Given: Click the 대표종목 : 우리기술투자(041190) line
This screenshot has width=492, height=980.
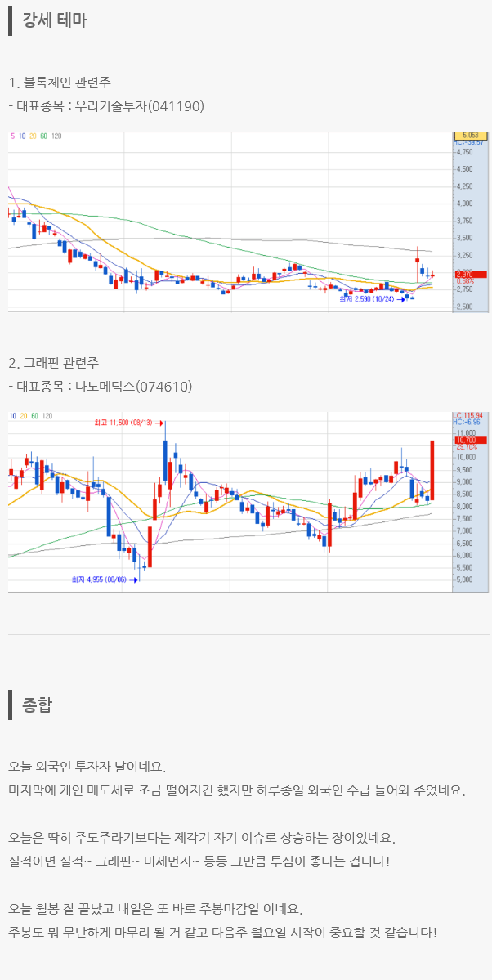Looking at the screenshot, I should [x=106, y=106].
